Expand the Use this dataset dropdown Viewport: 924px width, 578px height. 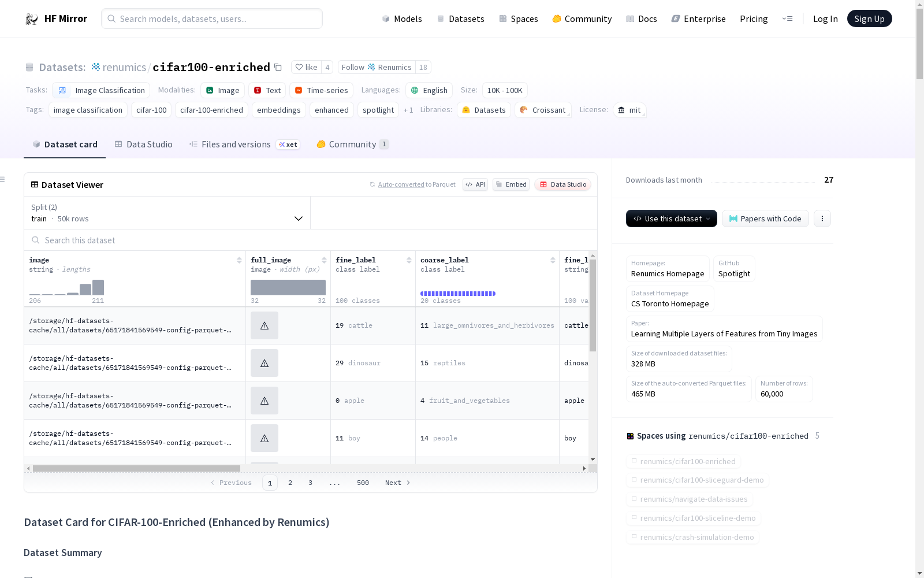pyautogui.click(x=672, y=218)
